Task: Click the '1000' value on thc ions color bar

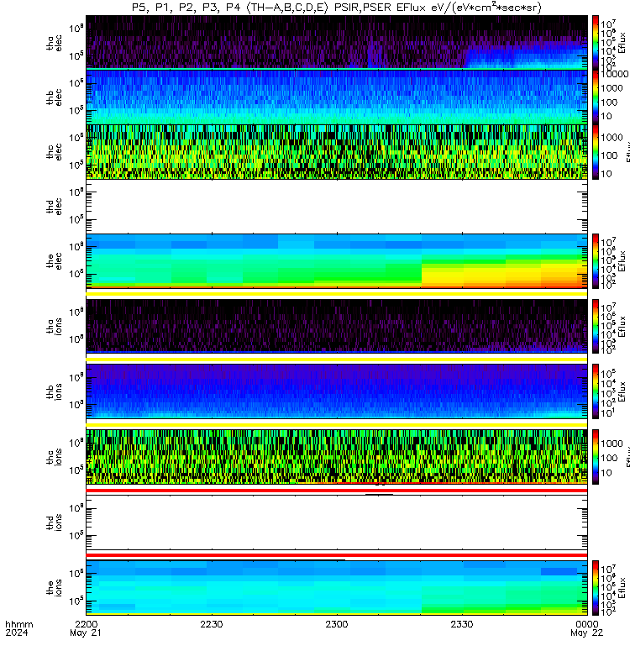Action: point(612,444)
